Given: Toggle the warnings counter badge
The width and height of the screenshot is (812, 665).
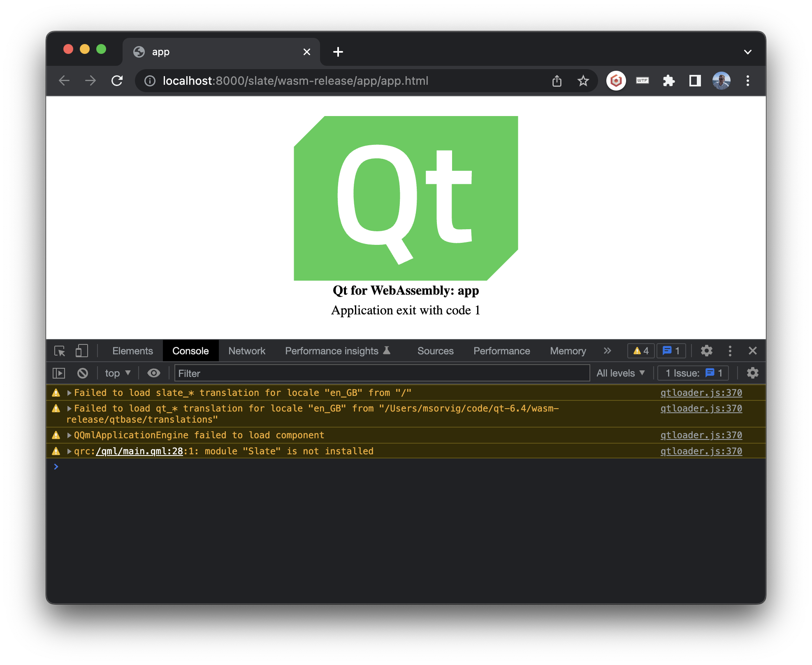Looking at the screenshot, I should pos(640,351).
